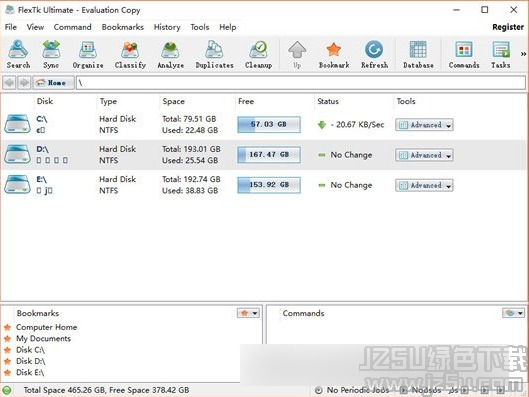Sort by the Disk column header

tap(45, 101)
